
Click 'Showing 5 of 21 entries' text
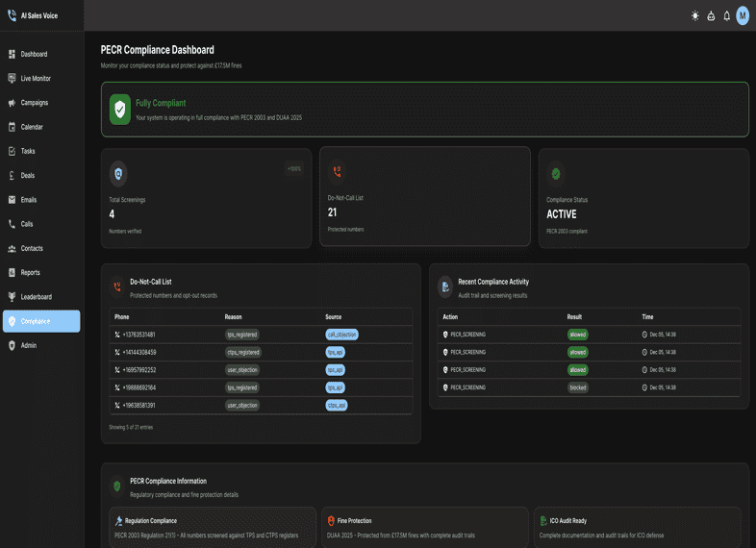[131, 427]
